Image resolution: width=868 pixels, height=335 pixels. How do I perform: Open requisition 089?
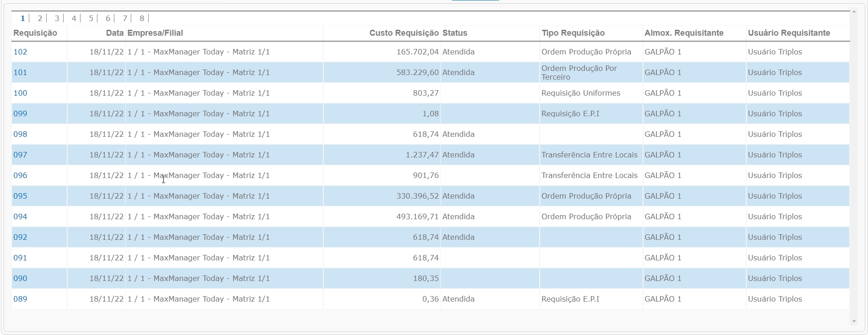(20, 299)
